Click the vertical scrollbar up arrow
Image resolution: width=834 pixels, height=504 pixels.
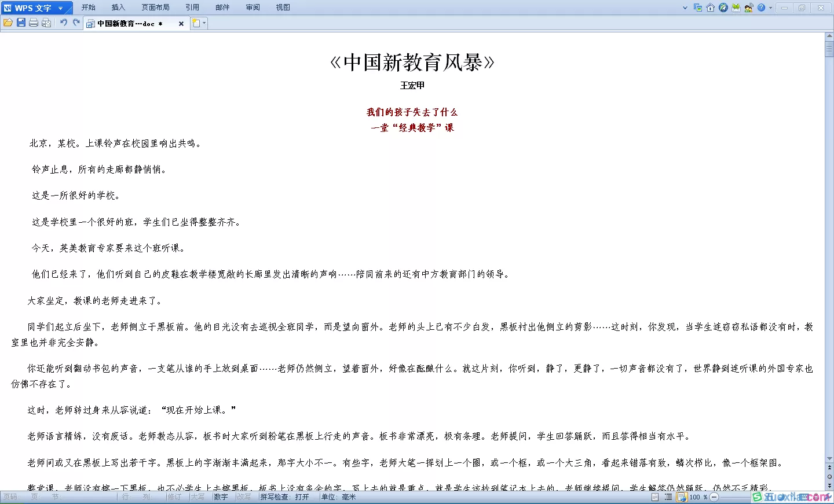[x=829, y=36]
